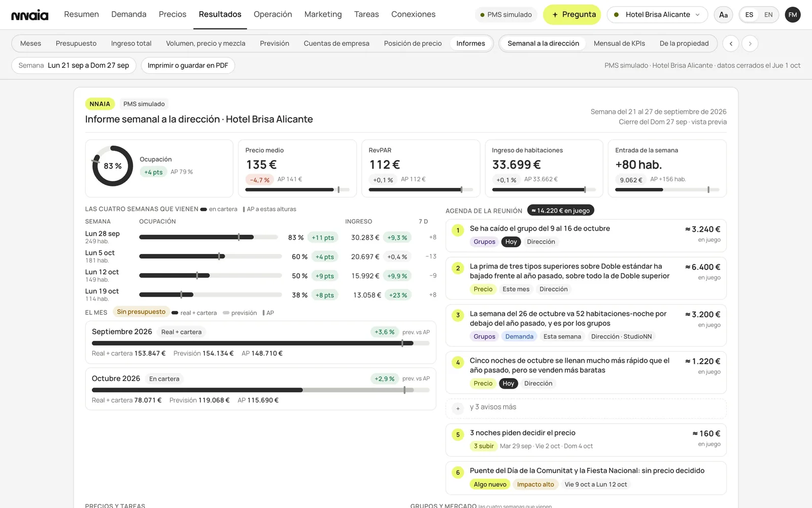
Task: Open the Resumen tab
Action: (x=81, y=14)
